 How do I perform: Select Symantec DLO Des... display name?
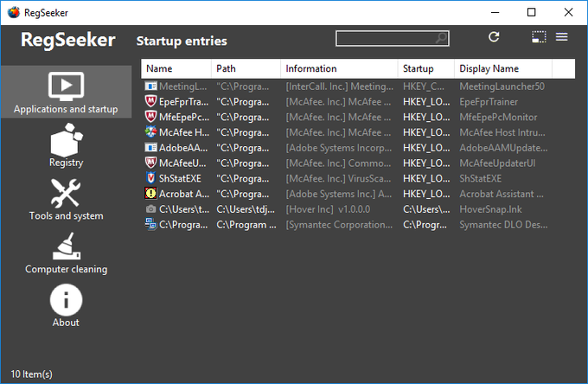(x=503, y=225)
